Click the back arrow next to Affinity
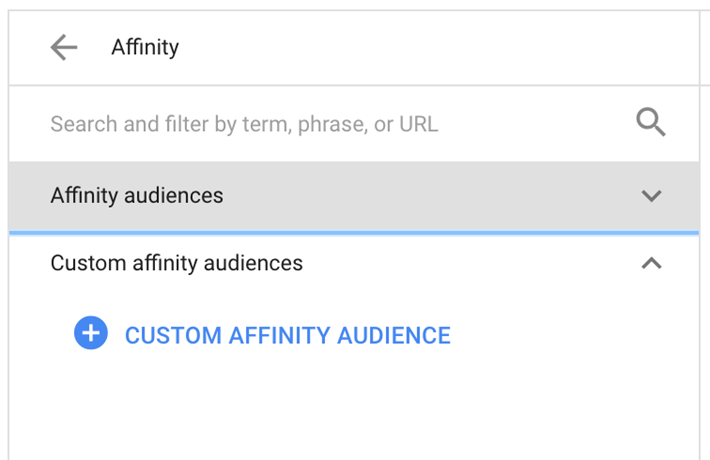The height and width of the screenshot is (460, 710). coord(64,47)
